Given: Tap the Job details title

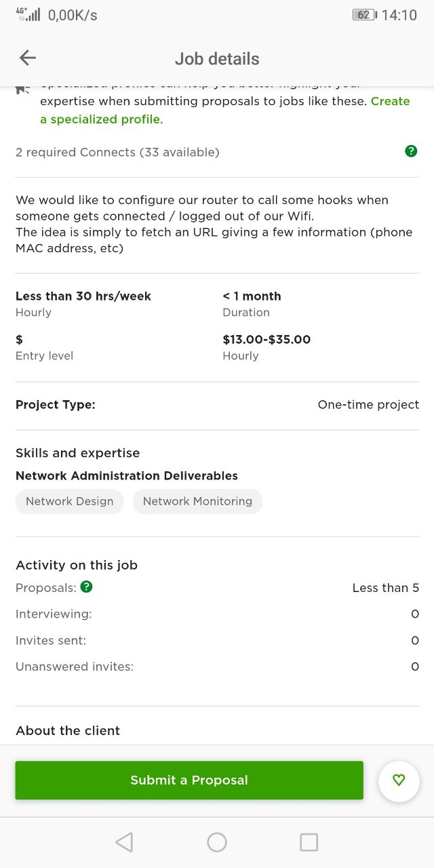Looking at the screenshot, I should (217, 59).
